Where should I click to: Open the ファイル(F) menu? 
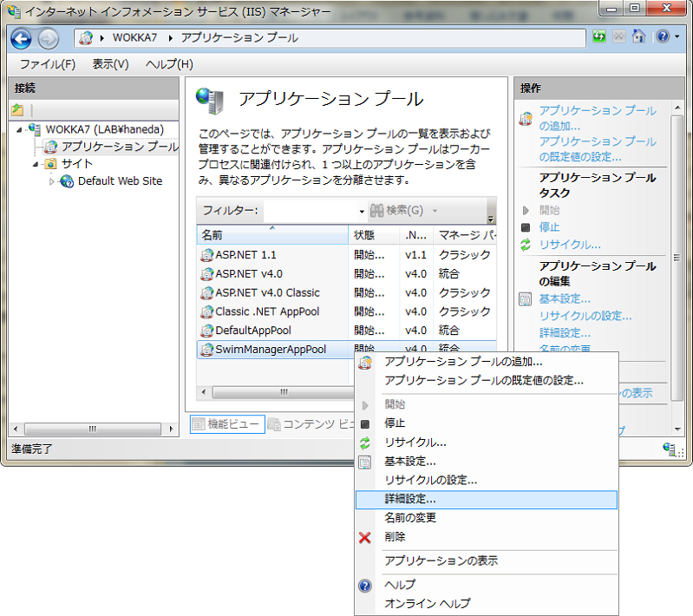[x=48, y=64]
